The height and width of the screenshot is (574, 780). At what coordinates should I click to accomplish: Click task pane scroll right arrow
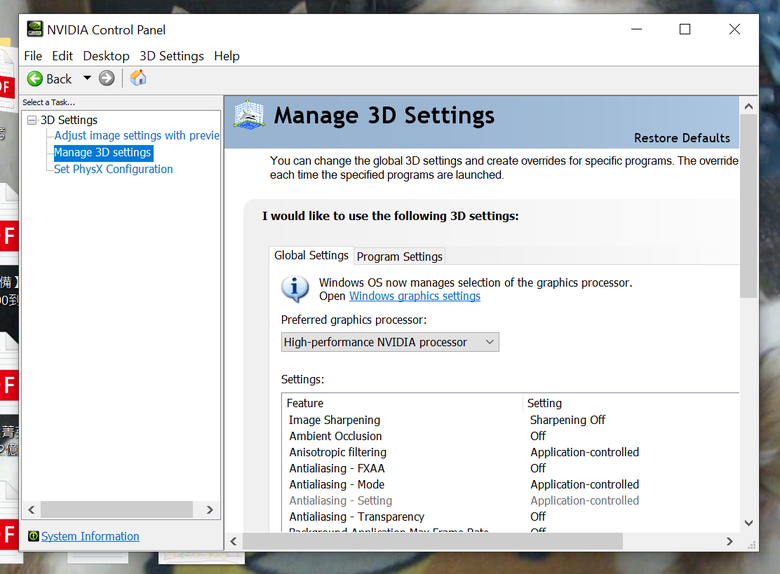pos(209,510)
